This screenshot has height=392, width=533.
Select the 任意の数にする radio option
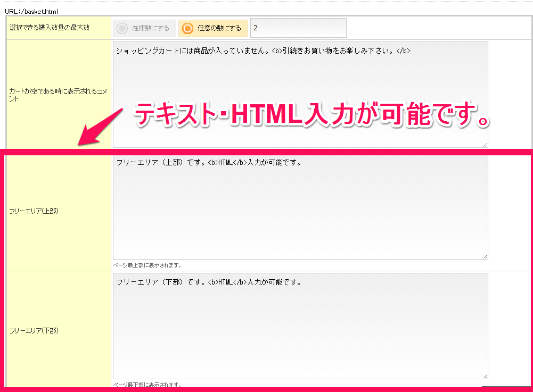coord(187,28)
